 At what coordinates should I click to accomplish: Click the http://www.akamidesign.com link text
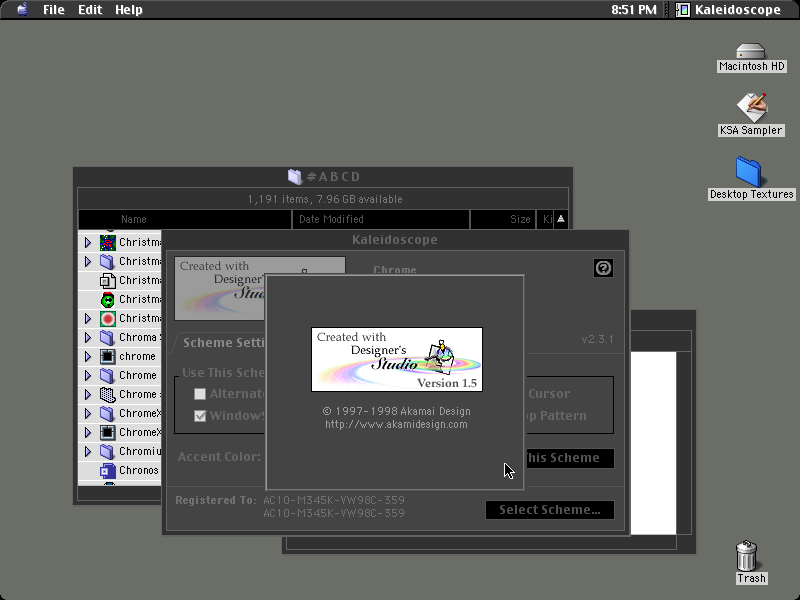click(396, 424)
